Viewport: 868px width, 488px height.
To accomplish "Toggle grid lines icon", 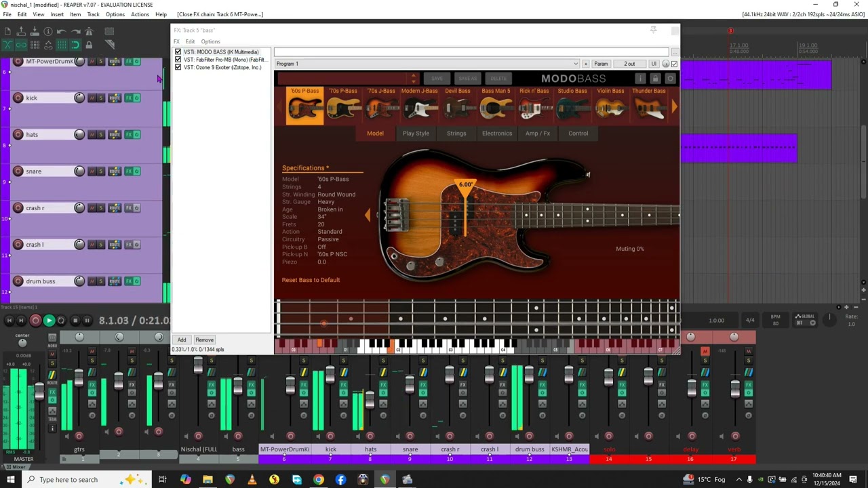I will pos(62,45).
